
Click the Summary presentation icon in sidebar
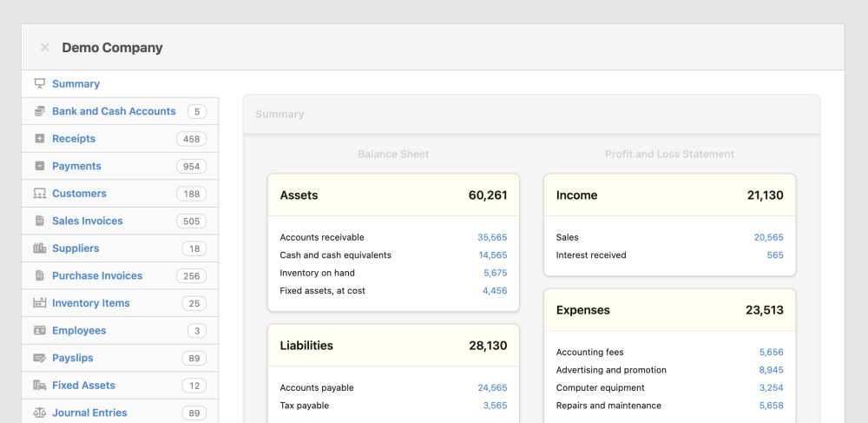coord(39,84)
